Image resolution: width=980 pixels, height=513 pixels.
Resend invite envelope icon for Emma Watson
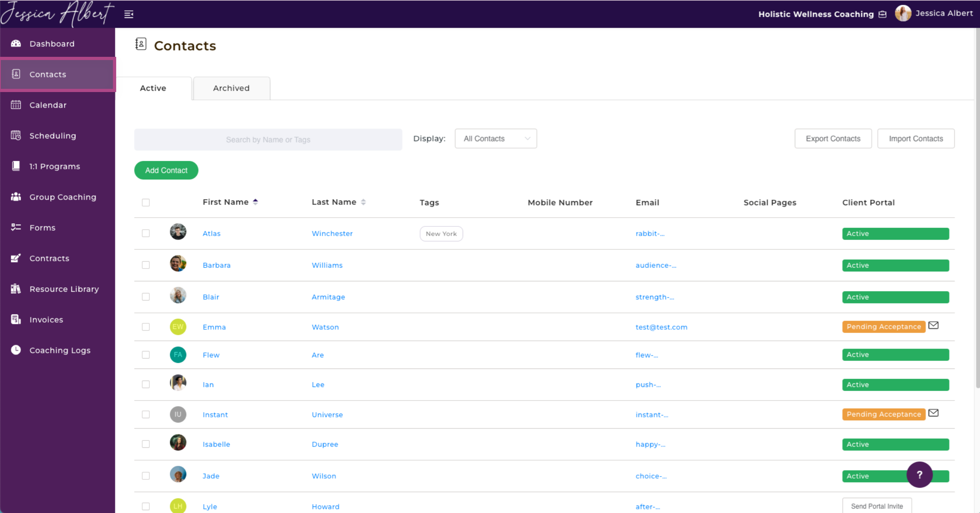934,325
